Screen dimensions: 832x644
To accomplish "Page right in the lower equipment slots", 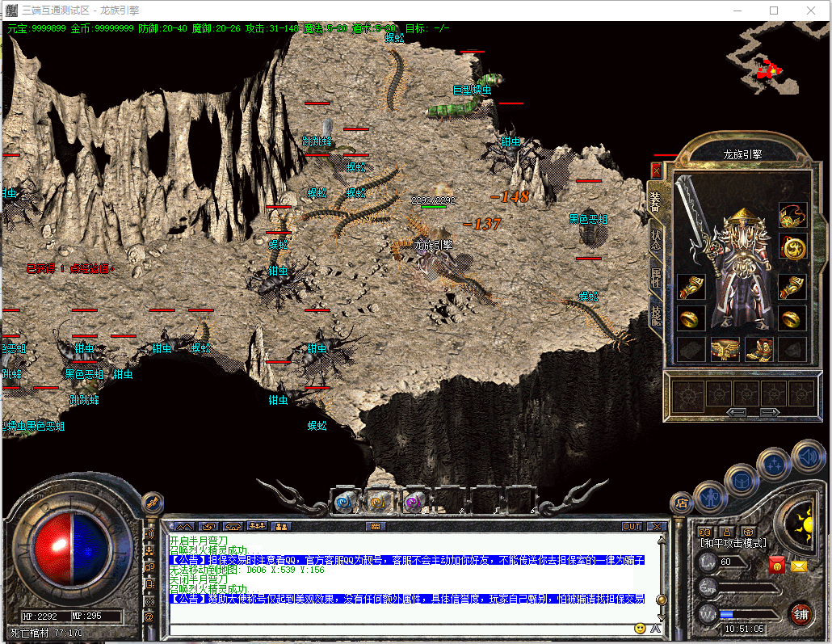I will (x=770, y=413).
